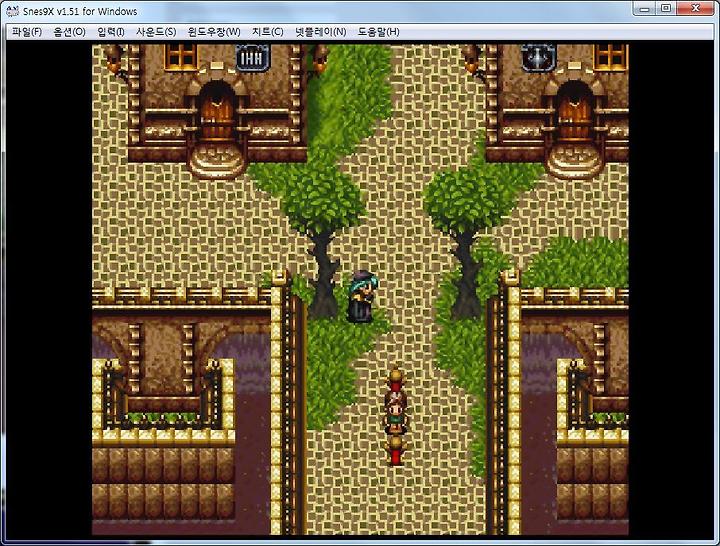Open the 치트(C) menu

(268, 32)
